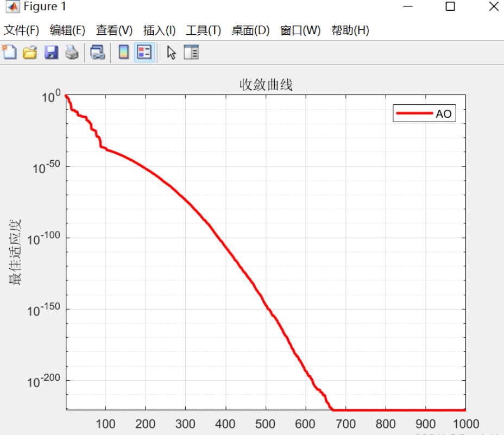Image resolution: width=504 pixels, height=435 pixels.
Task: Click the 编辑(E) menu item
Action: (x=67, y=30)
